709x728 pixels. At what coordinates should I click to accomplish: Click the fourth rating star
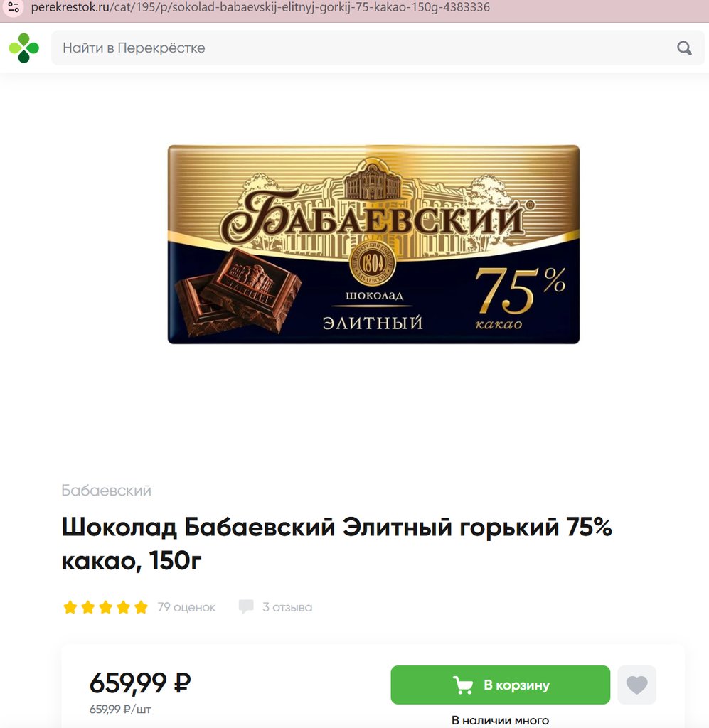pyautogui.click(x=123, y=607)
